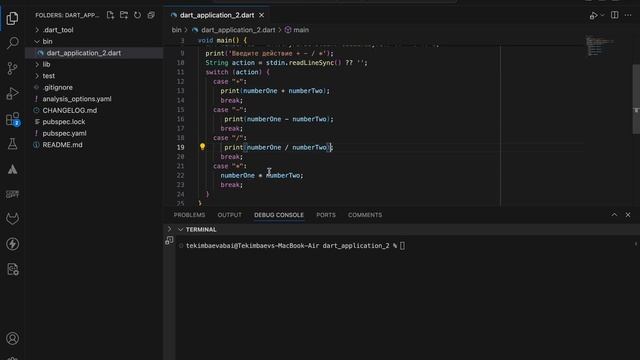This screenshot has height=360, width=640.
Task: Open the Extensions view
Action: [12, 119]
